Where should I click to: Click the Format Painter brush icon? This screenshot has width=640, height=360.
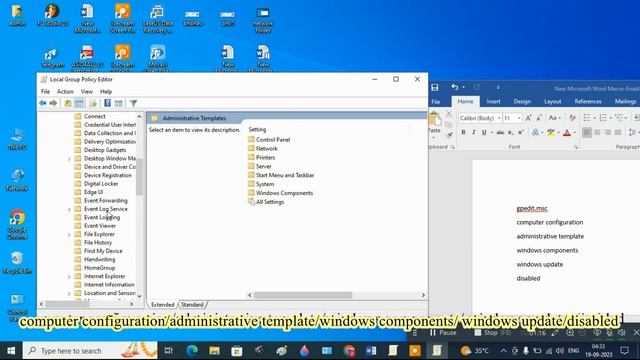[x=449, y=135]
